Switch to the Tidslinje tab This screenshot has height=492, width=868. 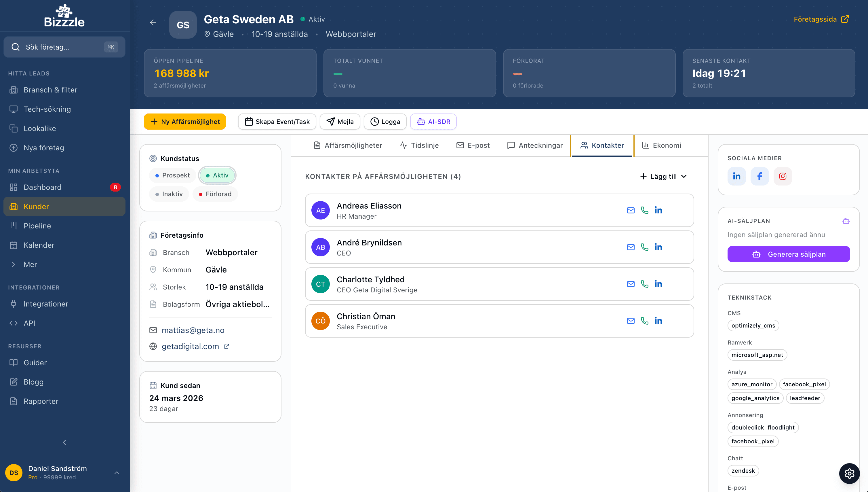pos(419,145)
